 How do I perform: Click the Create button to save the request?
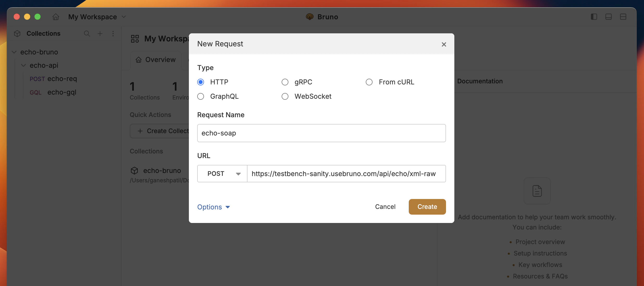click(427, 207)
